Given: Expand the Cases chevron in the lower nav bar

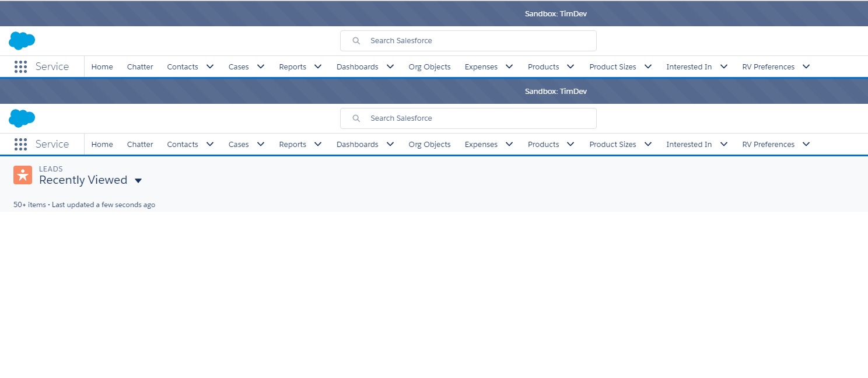Looking at the screenshot, I should (261, 144).
